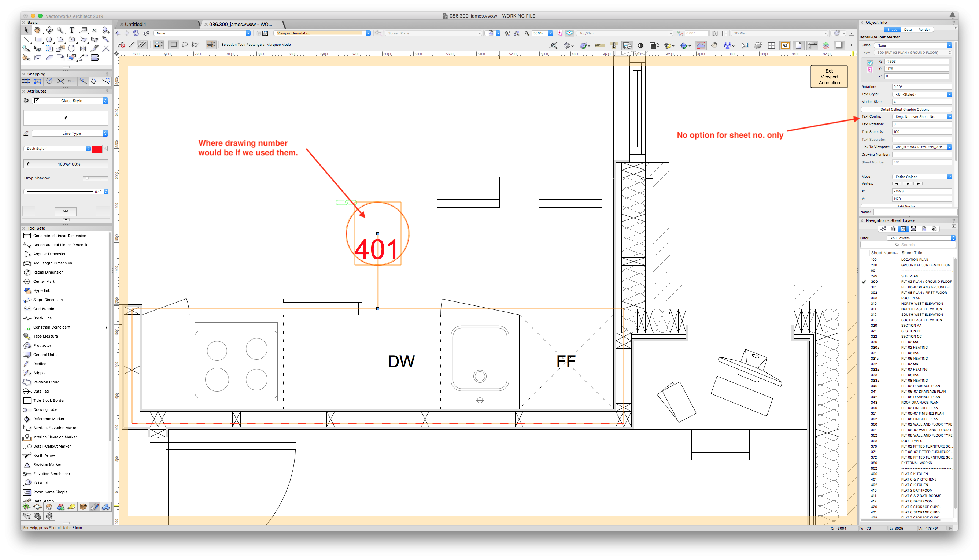Click the Search field in Navigation - Sheet Layers
The image size is (979, 560).
point(908,244)
